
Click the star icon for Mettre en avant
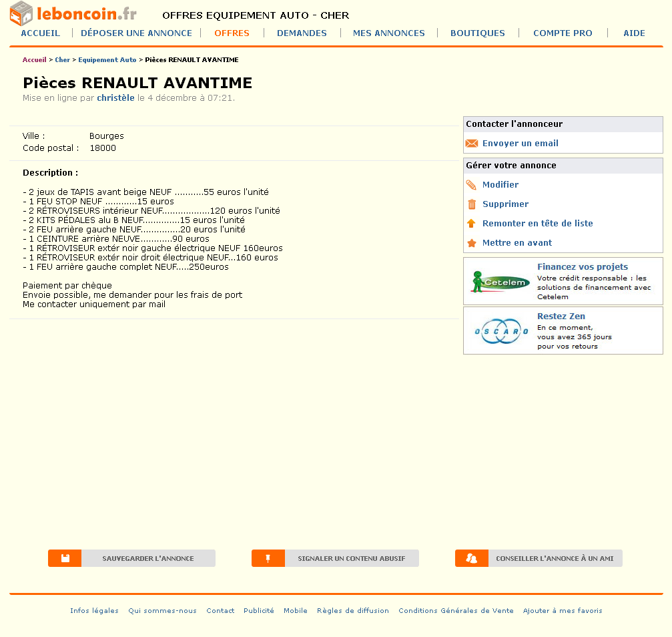[x=472, y=243]
